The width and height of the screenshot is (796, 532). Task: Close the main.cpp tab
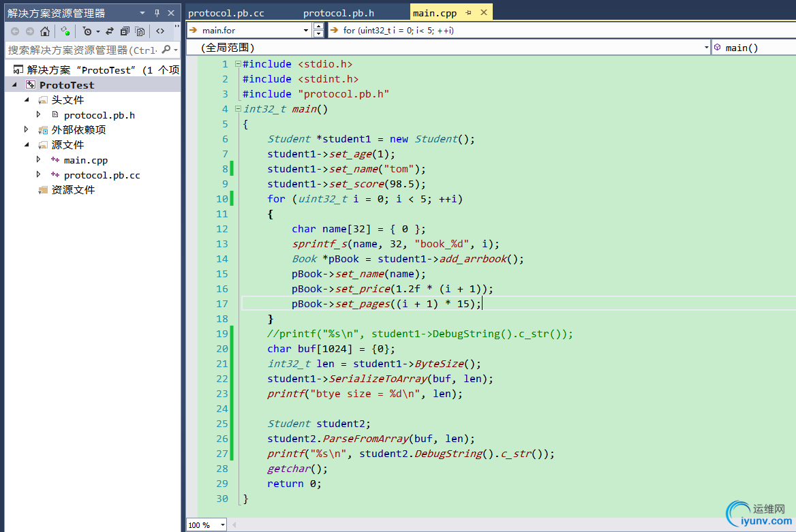[484, 13]
